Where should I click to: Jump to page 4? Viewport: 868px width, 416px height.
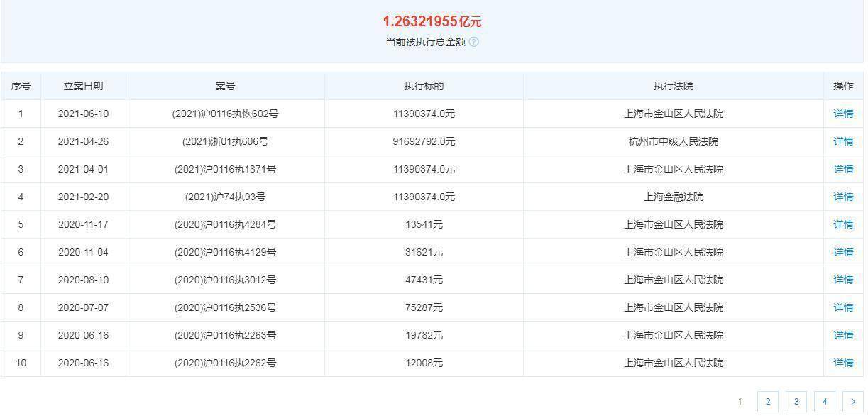pos(824,401)
